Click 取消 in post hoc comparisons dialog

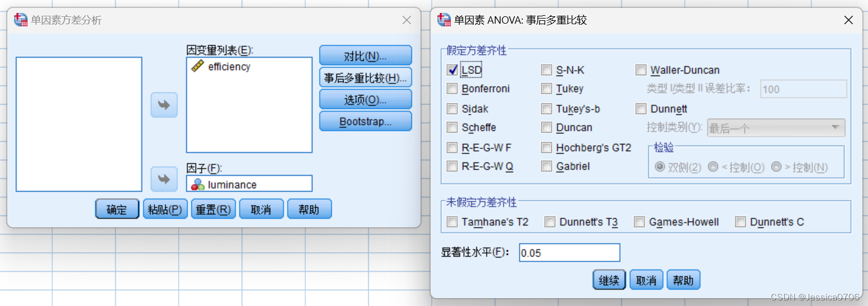click(647, 280)
